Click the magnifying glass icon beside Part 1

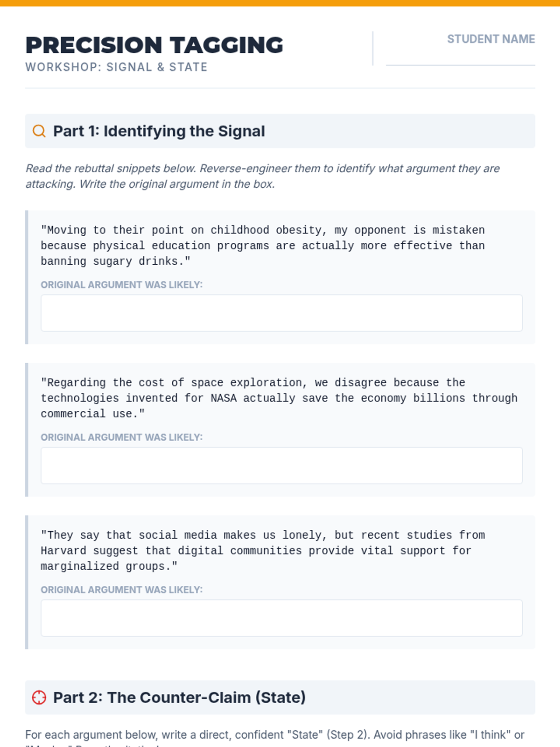[39, 131]
